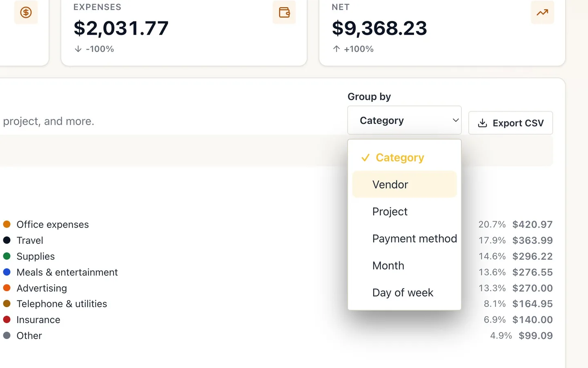Click the Export CSV button
The image size is (588, 368).
pos(510,123)
